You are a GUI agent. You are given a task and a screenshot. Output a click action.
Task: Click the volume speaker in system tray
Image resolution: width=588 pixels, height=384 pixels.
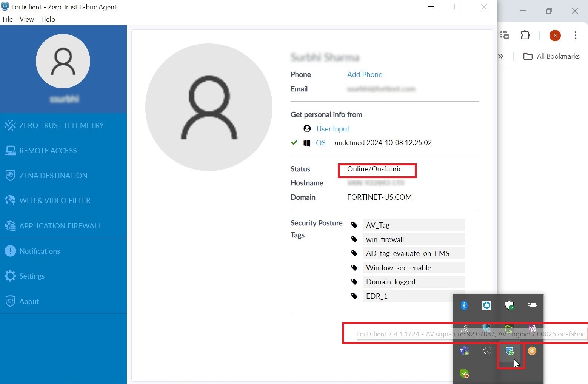486,351
